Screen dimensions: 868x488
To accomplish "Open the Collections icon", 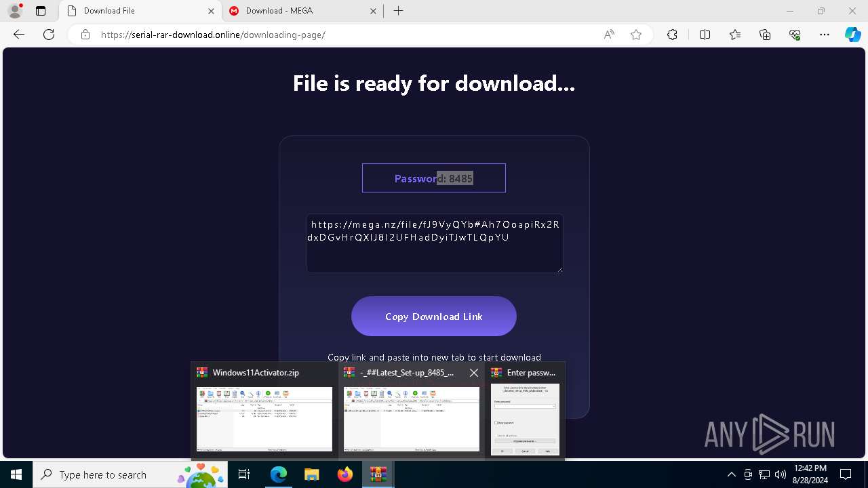I will [765, 35].
